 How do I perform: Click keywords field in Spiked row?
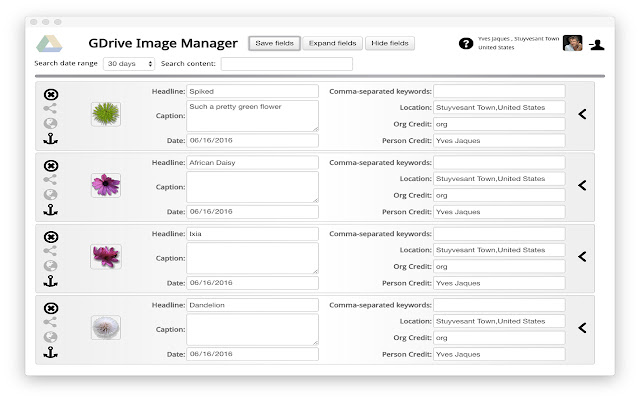coord(499,91)
